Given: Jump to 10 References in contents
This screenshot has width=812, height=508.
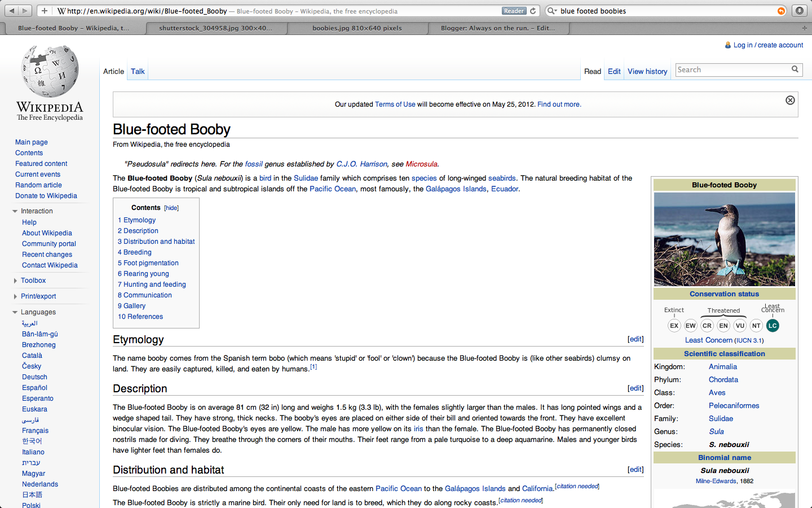Looking at the screenshot, I should click(140, 317).
